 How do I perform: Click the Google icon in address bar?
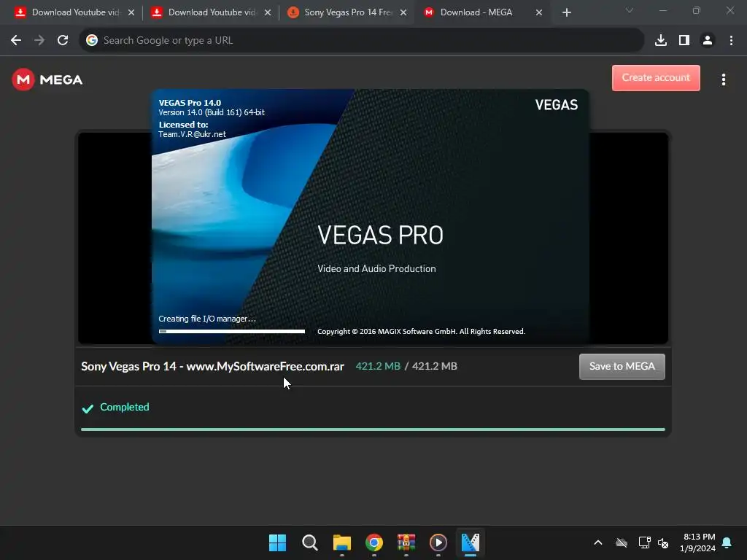coord(92,41)
